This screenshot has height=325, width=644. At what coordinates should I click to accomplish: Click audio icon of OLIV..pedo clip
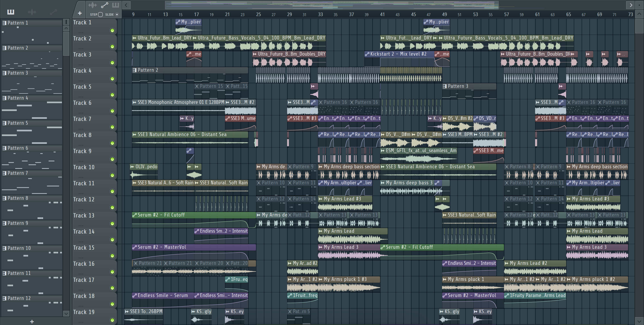[132, 167]
